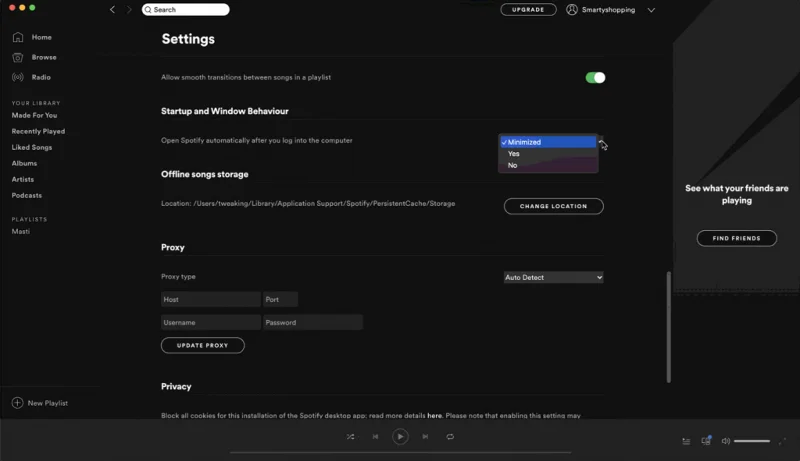
Task: Click the proxy Password field
Action: pyautogui.click(x=313, y=322)
